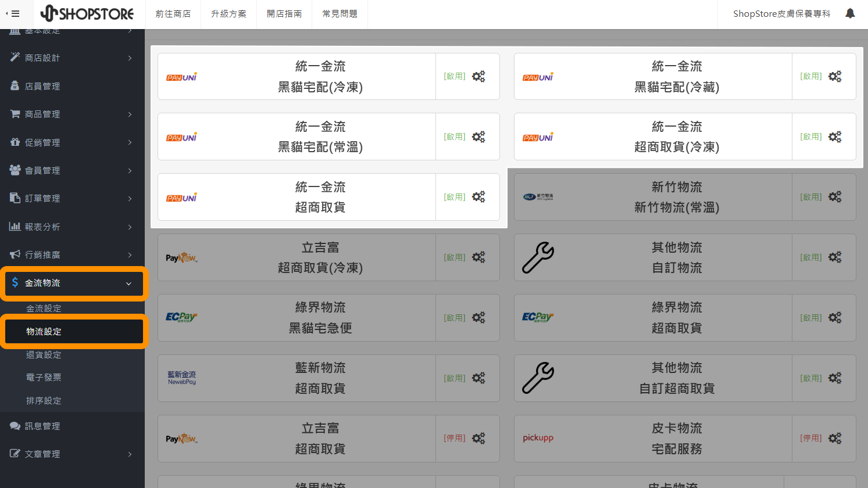Image resolution: width=868 pixels, height=488 pixels.
Task: Expand 促銷管理 sidebar menu
Action: pyautogui.click(x=72, y=142)
